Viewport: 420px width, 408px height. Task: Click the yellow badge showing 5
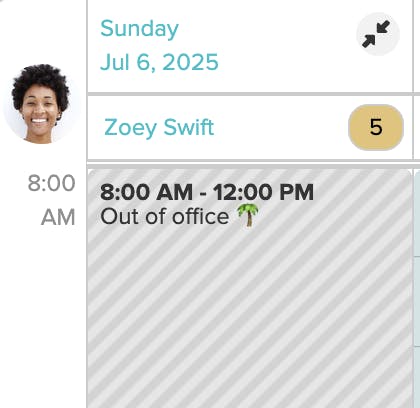376,127
